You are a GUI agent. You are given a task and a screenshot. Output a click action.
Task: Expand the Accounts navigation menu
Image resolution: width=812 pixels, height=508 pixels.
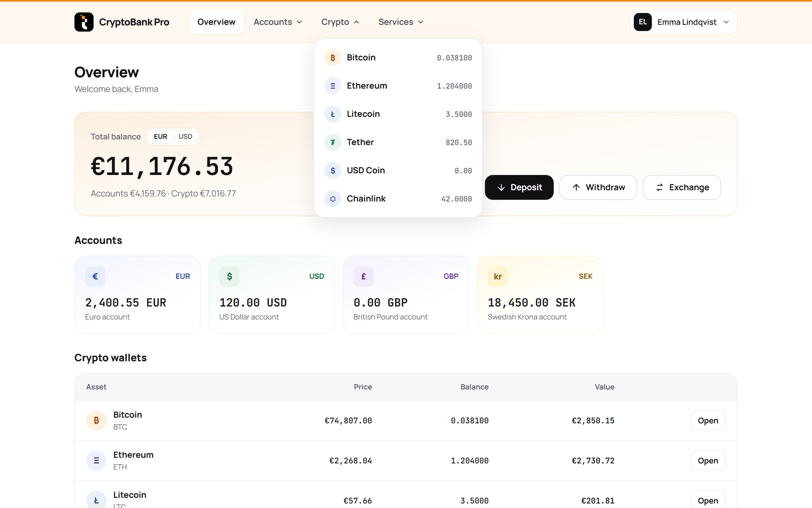278,22
